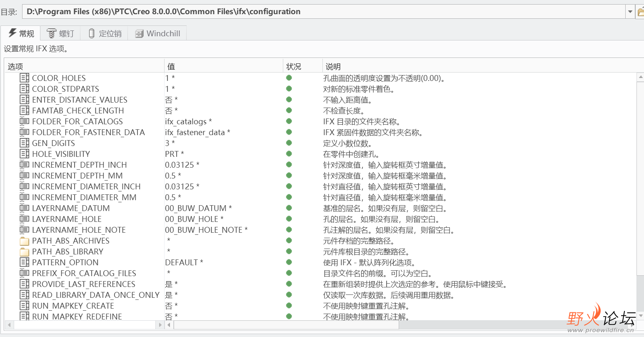Sort by the 状况 column header
644x337 pixels.
(303, 66)
